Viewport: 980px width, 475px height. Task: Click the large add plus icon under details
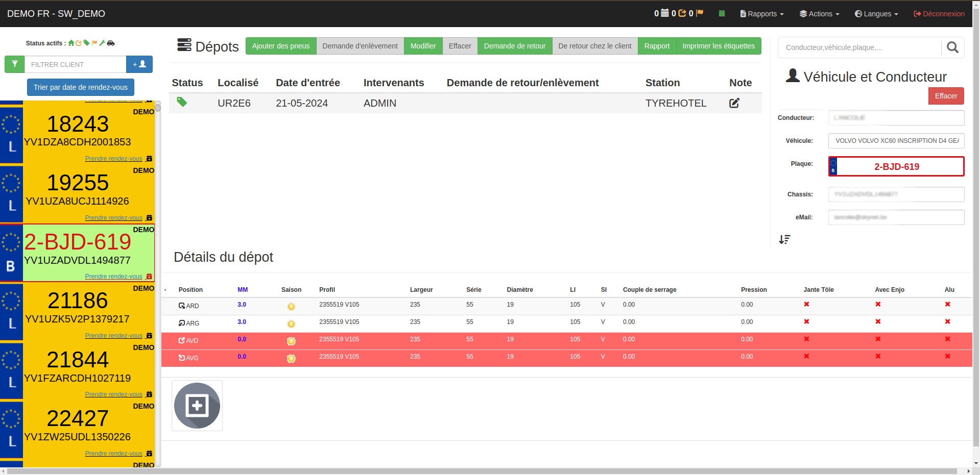[197, 406]
